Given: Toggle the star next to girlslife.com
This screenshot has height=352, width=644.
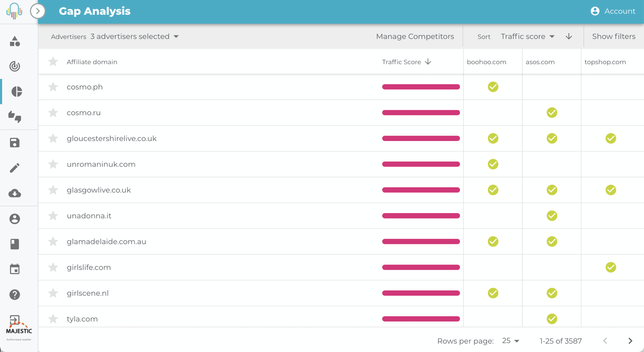Looking at the screenshot, I should pos(53,267).
